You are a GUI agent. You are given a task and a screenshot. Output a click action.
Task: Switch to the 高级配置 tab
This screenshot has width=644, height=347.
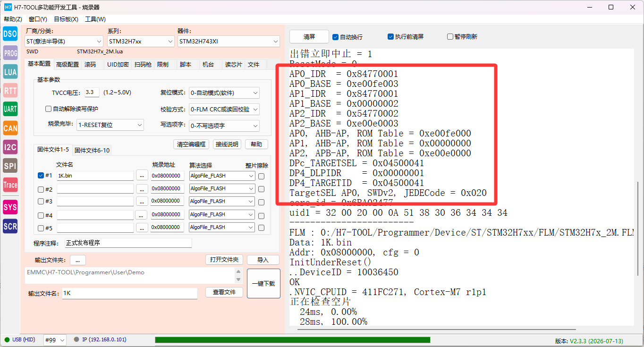tap(68, 65)
